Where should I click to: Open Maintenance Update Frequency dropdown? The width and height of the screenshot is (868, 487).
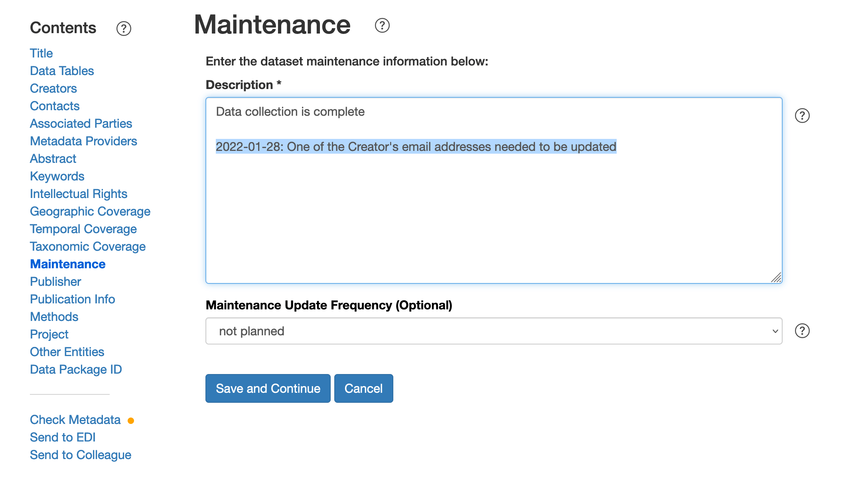click(494, 331)
